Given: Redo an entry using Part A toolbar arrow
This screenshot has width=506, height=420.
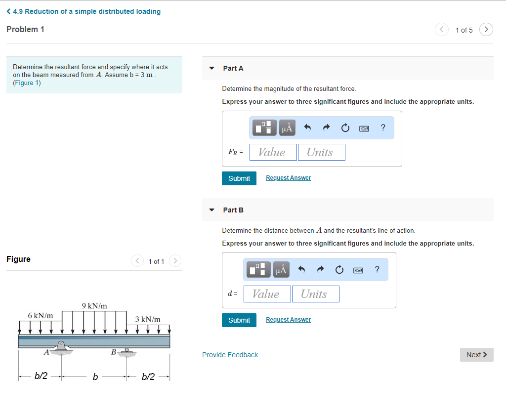Looking at the screenshot, I should pyautogui.click(x=326, y=127).
